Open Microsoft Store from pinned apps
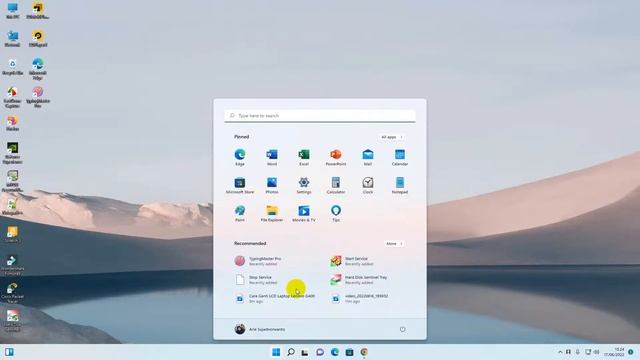640x360 pixels. (x=240, y=185)
